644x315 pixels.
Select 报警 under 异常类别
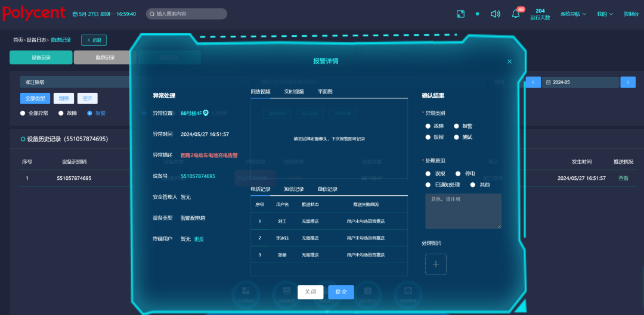click(x=456, y=126)
